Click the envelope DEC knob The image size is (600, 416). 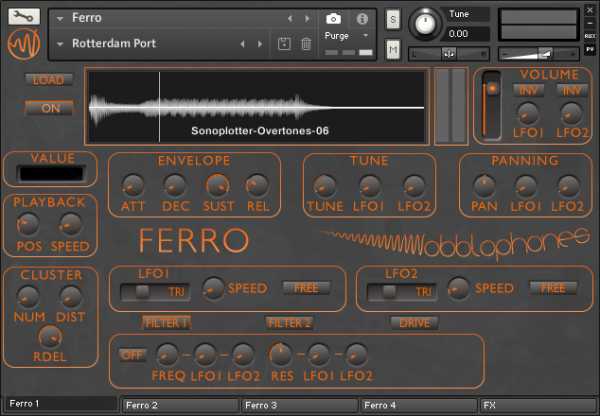click(175, 186)
